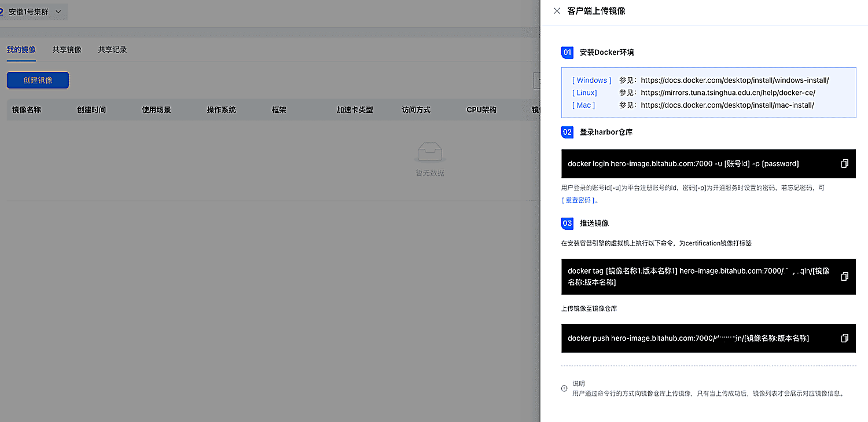Screen dimensions: 868x422
Task: Click the tsinghua mirrors docker-ce URL text
Action: 728,93
